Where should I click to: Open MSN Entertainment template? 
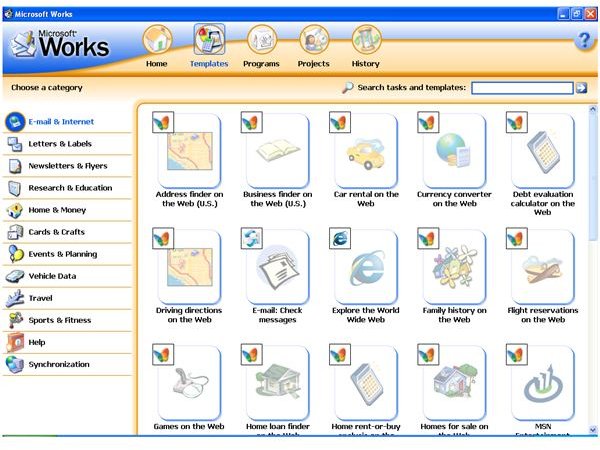(543, 383)
